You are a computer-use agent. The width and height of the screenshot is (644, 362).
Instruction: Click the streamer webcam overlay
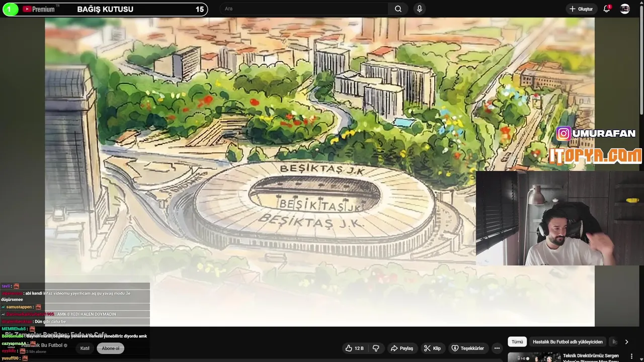[560, 218]
